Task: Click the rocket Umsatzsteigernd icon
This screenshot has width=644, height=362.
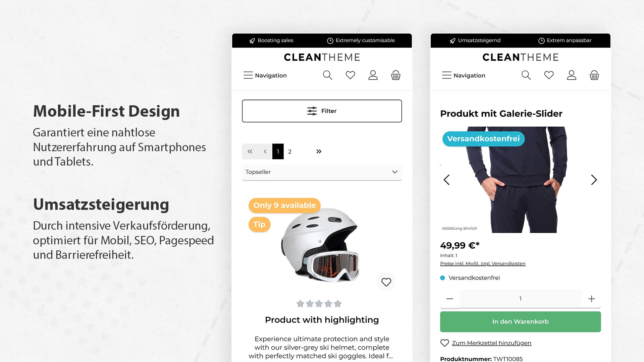Action: (x=451, y=41)
